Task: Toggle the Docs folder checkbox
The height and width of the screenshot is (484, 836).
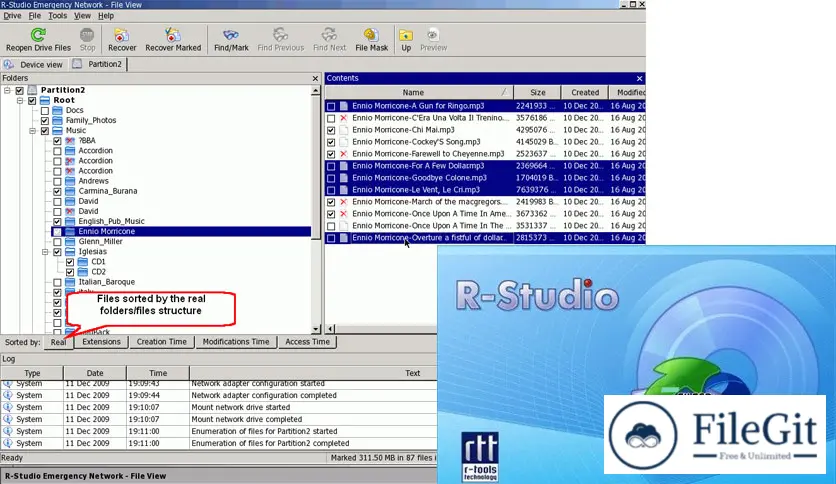Action: pos(45,111)
